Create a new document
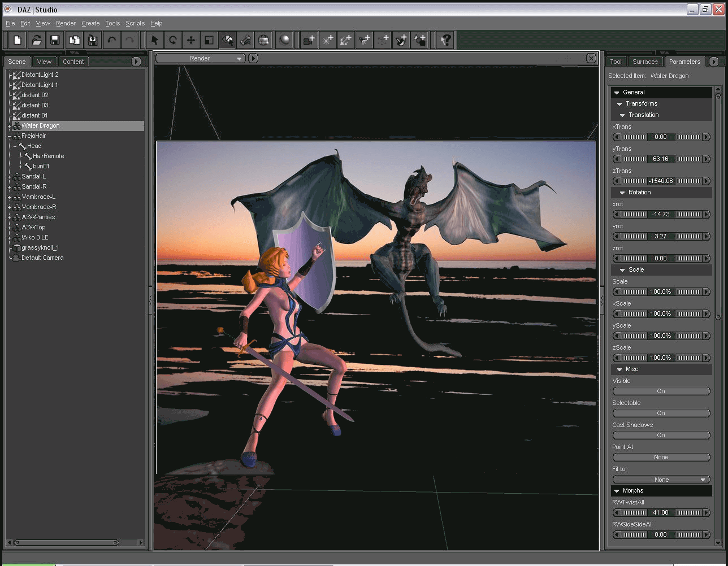 click(x=17, y=40)
